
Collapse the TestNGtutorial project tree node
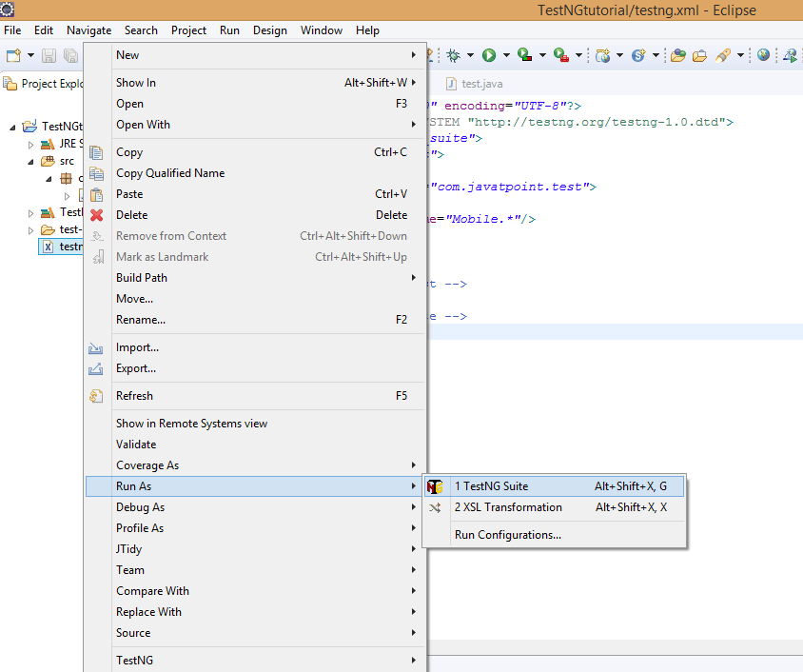(12, 127)
